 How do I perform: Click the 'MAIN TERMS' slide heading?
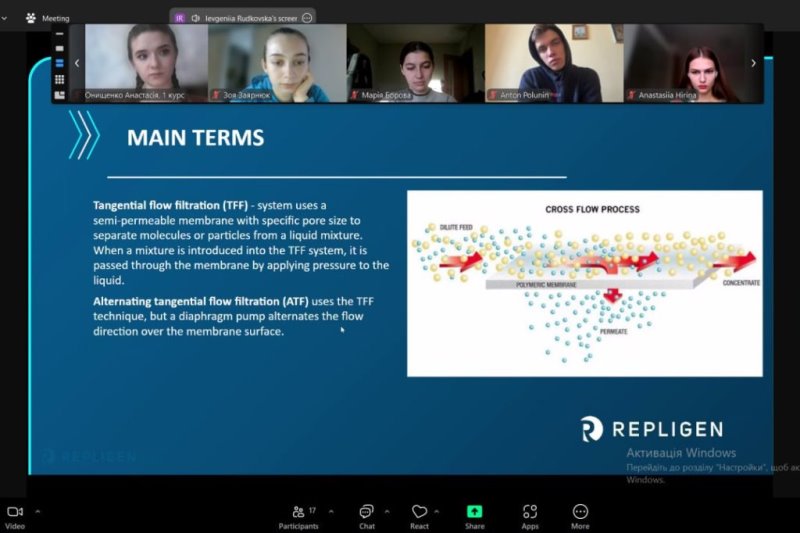pos(195,138)
